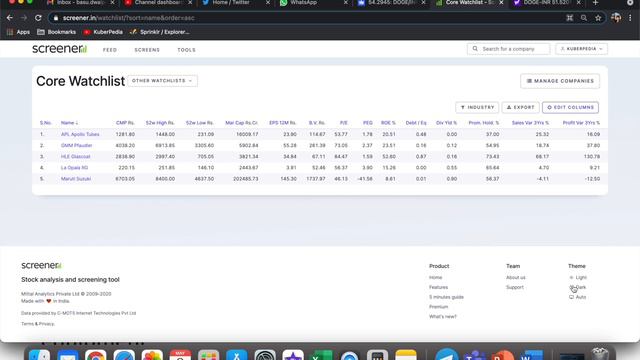Image resolution: width=640 pixels, height=360 pixels.
Task: Sort by CMP Rs. column header
Action: (x=125, y=123)
